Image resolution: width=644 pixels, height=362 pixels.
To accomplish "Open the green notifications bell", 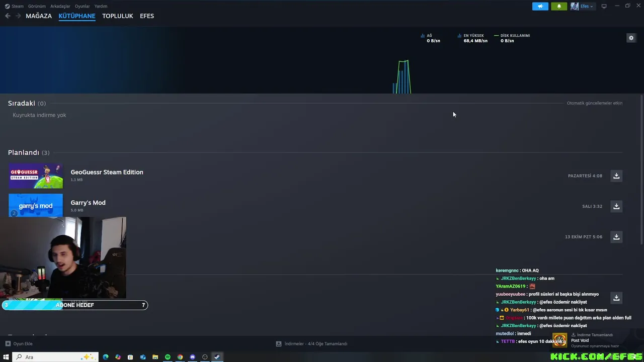I will [559, 6].
